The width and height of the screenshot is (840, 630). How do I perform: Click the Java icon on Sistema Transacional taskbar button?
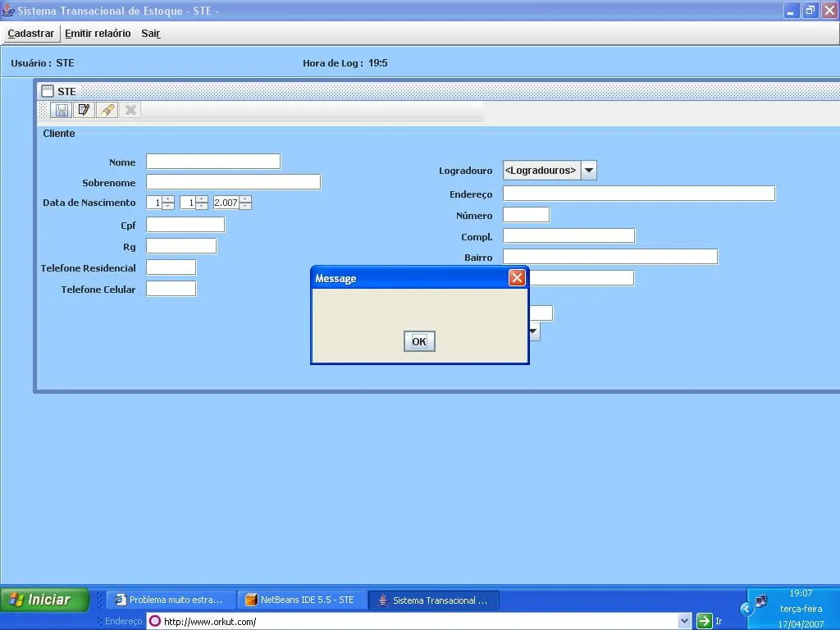click(382, 600)
